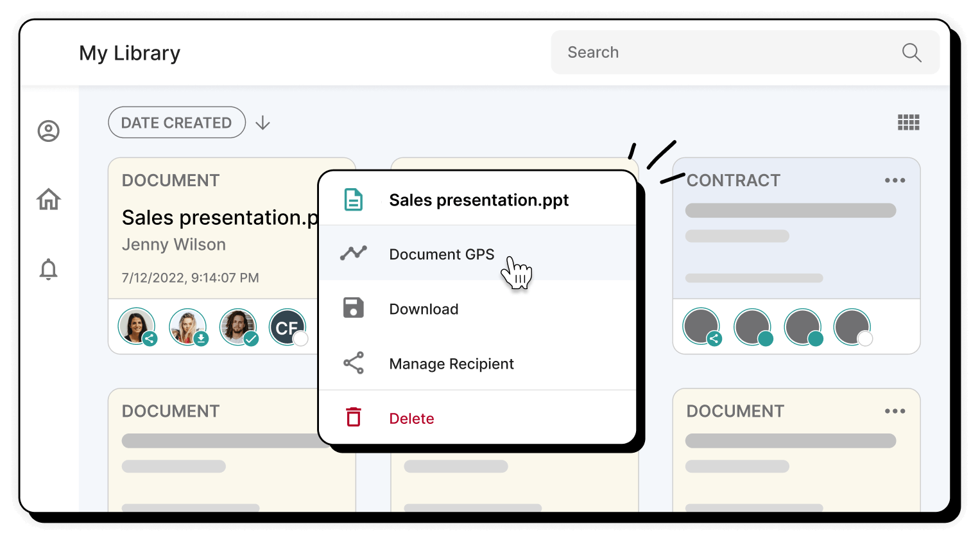Open the sort direction arrow next to DATE CREATED

pos(262,123)
